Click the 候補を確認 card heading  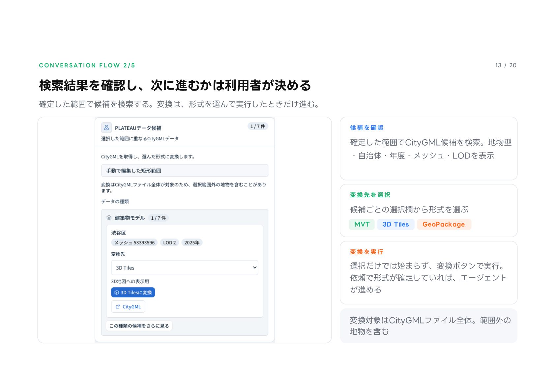pos(366,128)
